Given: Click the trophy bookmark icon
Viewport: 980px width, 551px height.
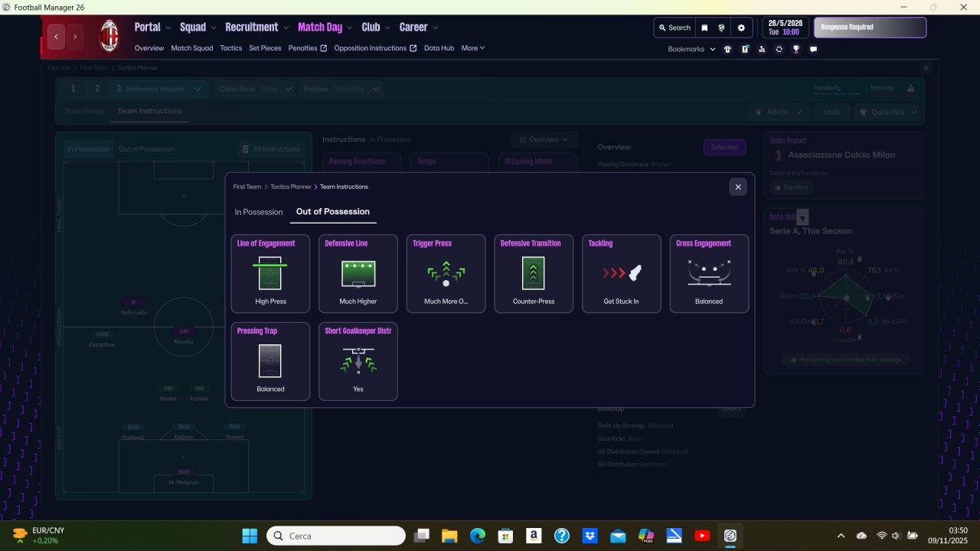Looking at the screenshot, I should [x=796, y=49].
